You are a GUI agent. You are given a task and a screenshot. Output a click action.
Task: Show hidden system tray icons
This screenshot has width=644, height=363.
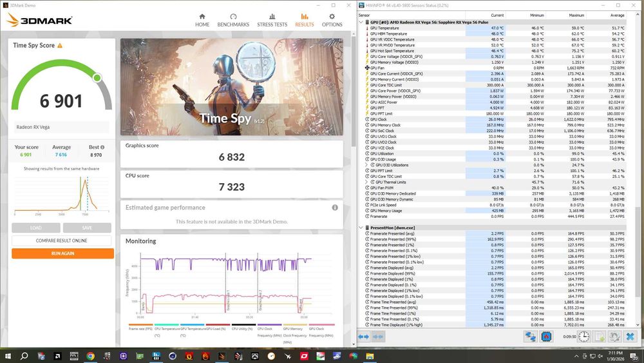[x=576, y=357]
